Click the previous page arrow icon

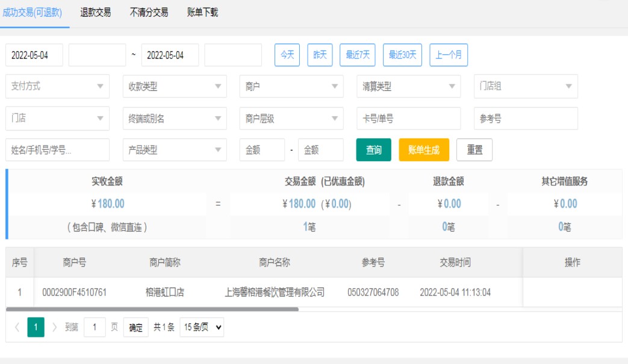(x=17, y=327)
